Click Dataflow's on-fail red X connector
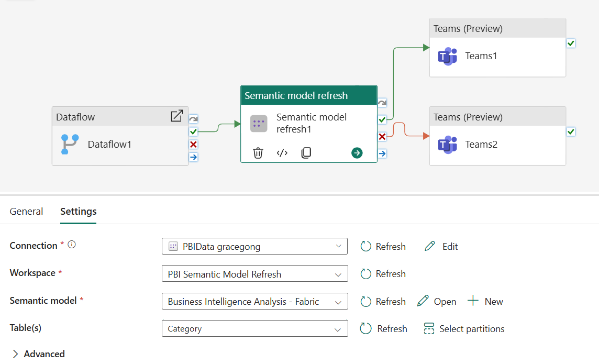 click(x=194, y=144)
